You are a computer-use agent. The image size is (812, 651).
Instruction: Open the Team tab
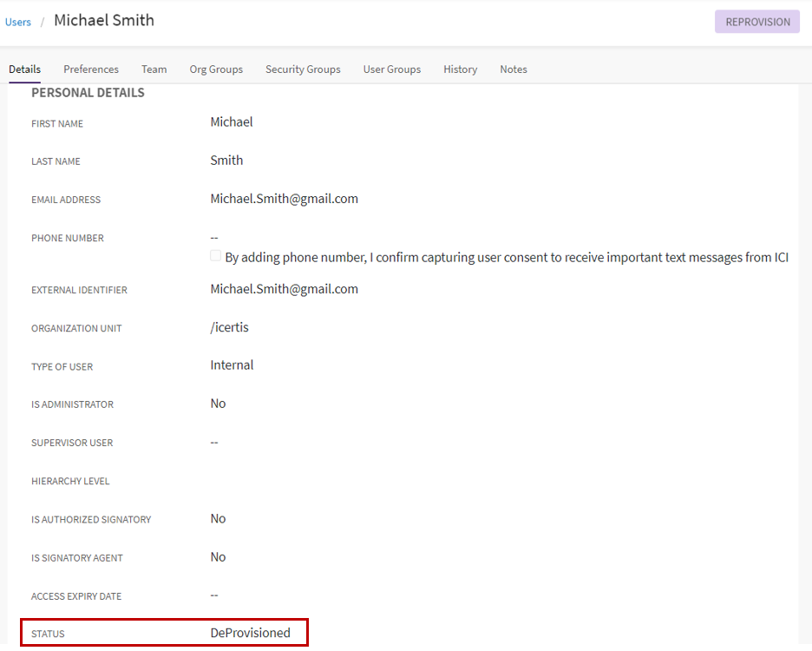point(154,69)
